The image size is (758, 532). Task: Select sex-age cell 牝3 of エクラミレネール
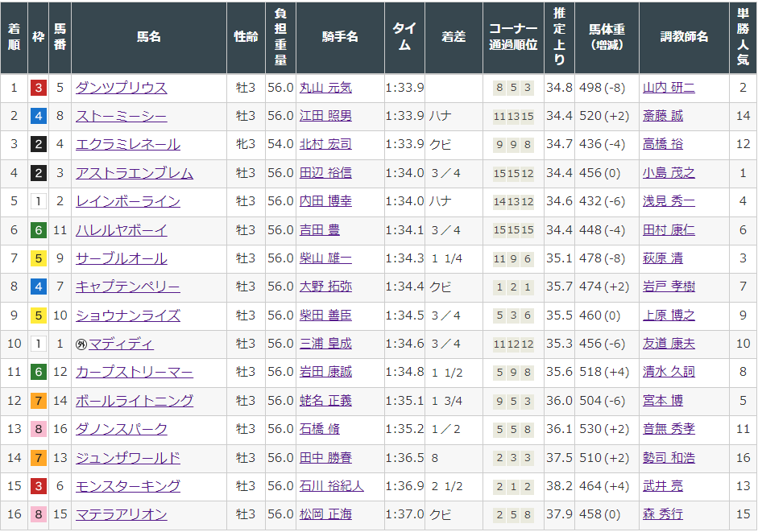pos(246,144)
